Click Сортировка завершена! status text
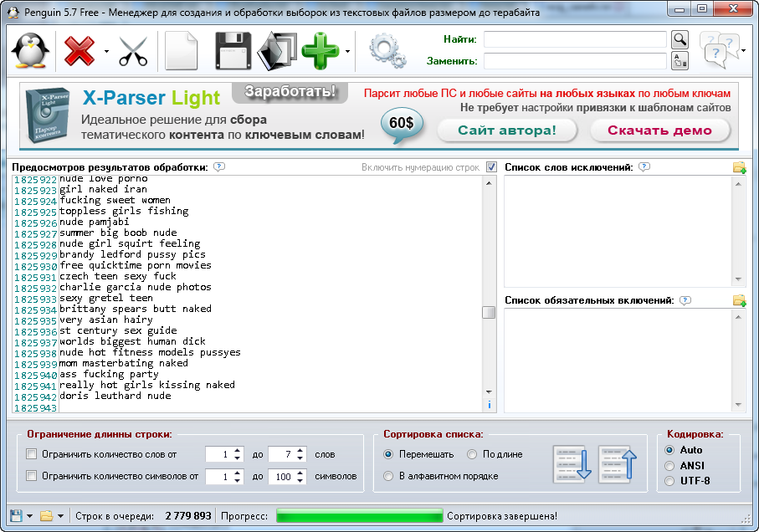 502,516
